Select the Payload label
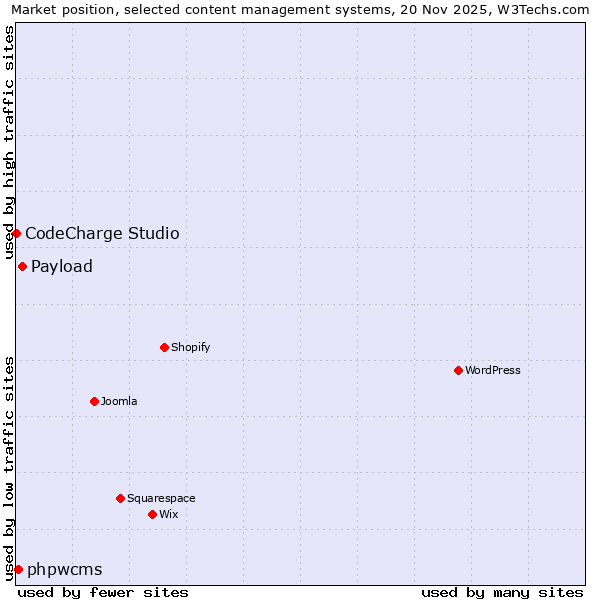 click(x=62, y=266)
